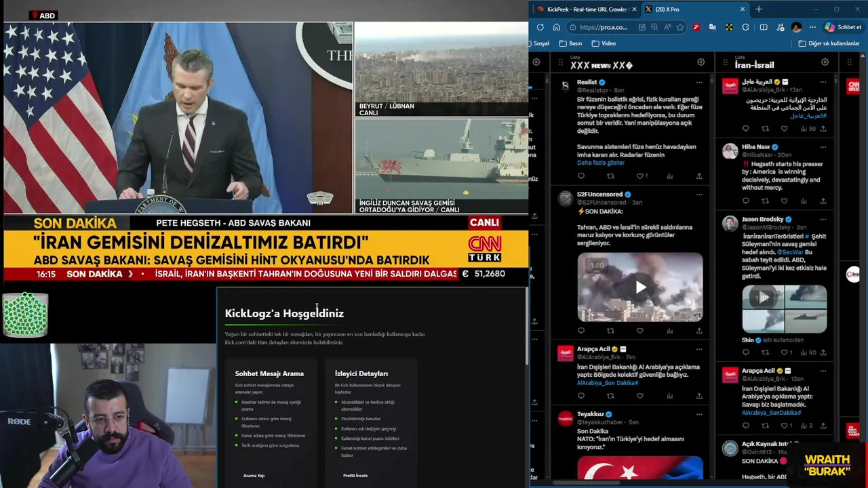Grab the XXX NEWS column drag handle
This screenshot has height=488, width=868.
pyautogui.click(x=561, y=62)
